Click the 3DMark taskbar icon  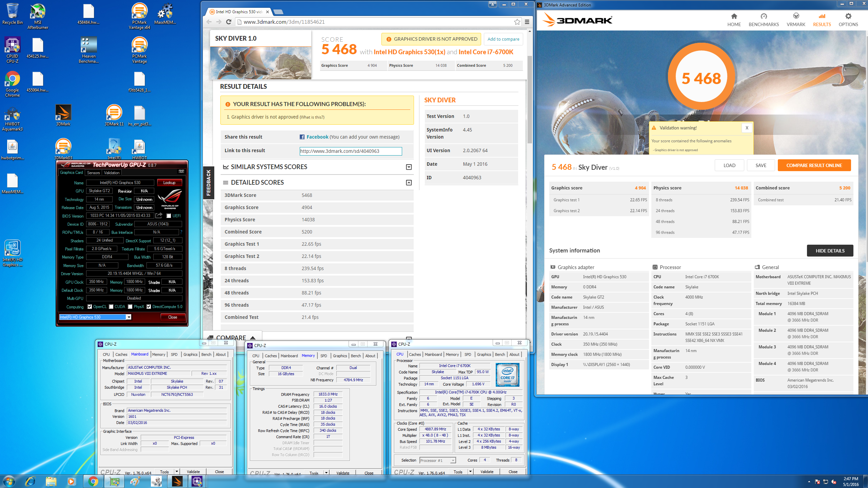[177, 481]
